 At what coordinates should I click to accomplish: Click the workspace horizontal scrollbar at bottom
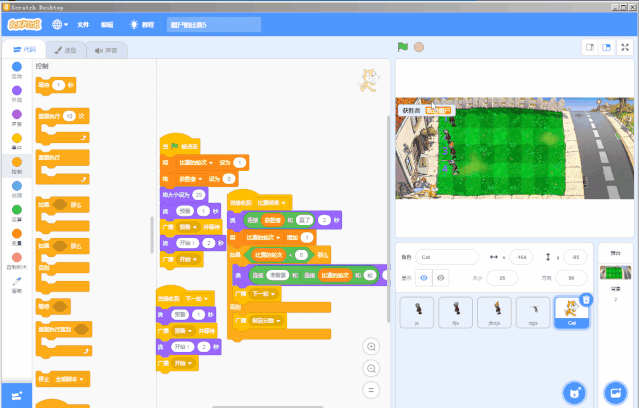tap(267, 406)
